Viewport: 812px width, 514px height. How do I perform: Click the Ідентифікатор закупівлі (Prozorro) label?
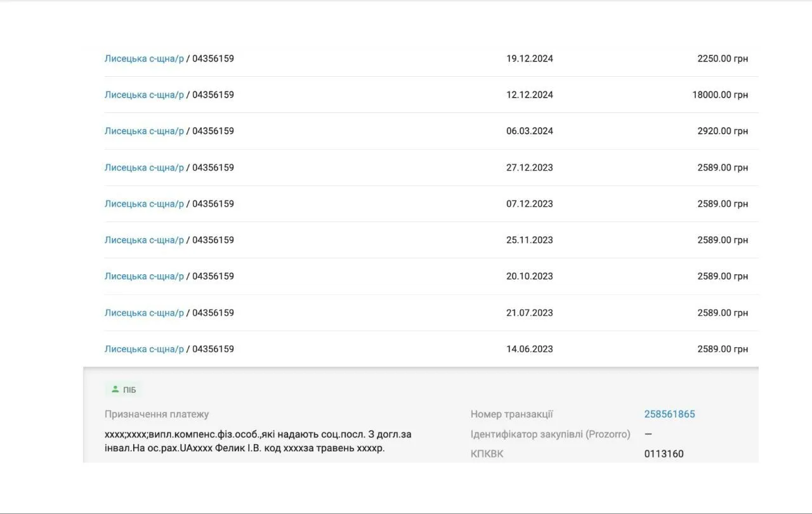550,434
